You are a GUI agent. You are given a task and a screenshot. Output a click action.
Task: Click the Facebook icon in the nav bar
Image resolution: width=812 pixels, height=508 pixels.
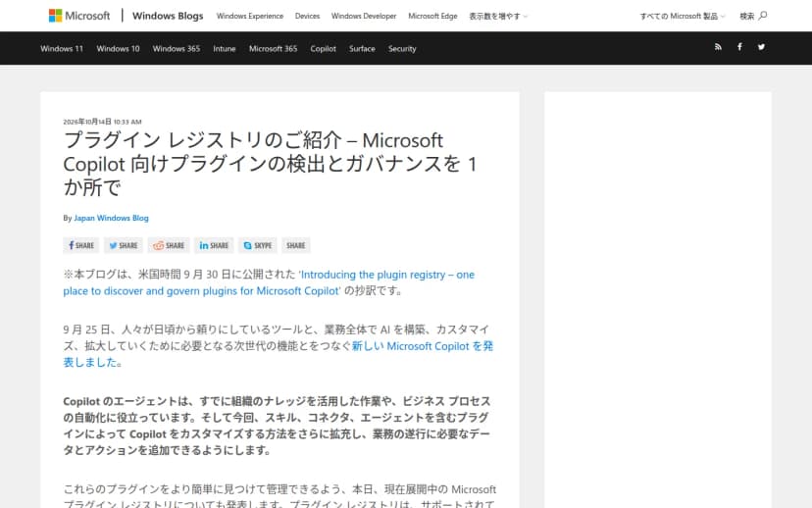(x=739, y=47)
